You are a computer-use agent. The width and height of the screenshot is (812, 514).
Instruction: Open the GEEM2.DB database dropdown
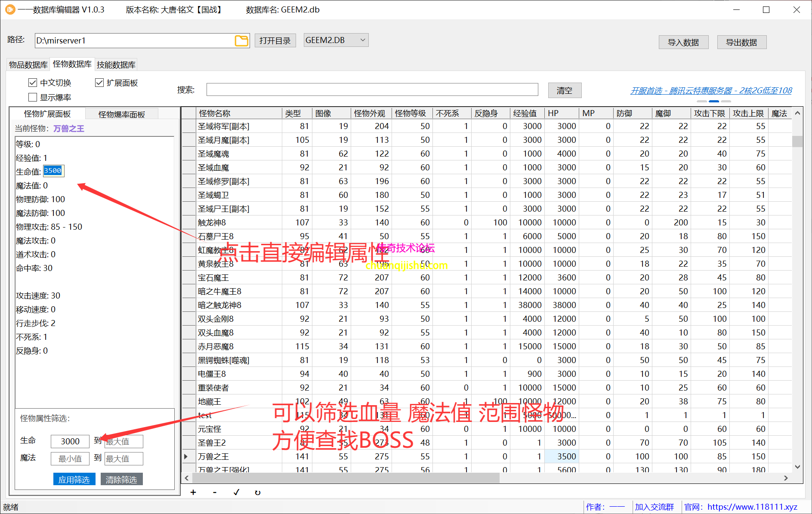(x=336, y=40)
